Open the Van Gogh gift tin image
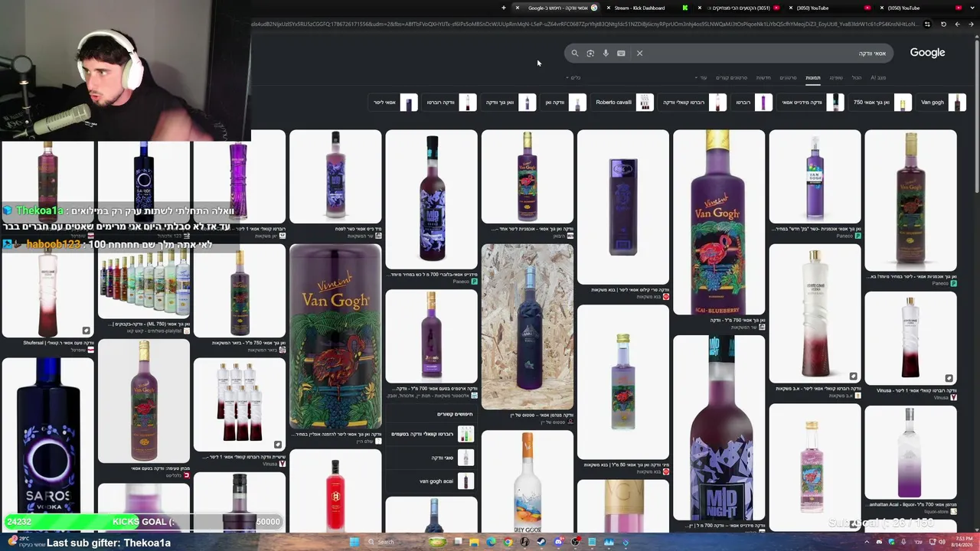Screen dimensions: 980x551 (x=335, y=337)
